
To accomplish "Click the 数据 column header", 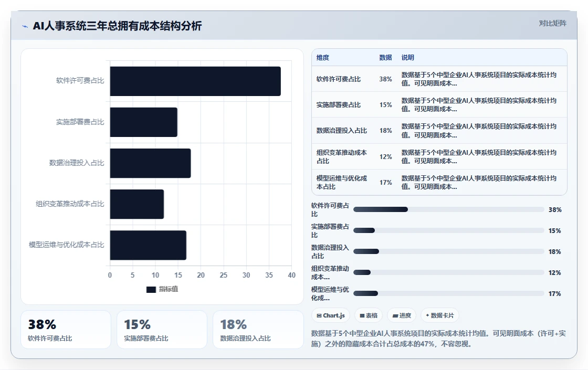I will 385,57.
